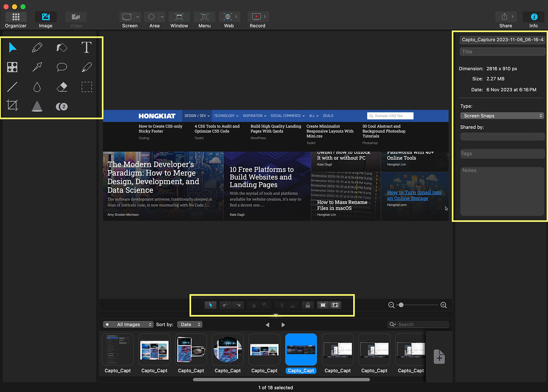Select the Spotlight cone tool
The height and width of the screenshot is (392, 548).
click(37, 106)
